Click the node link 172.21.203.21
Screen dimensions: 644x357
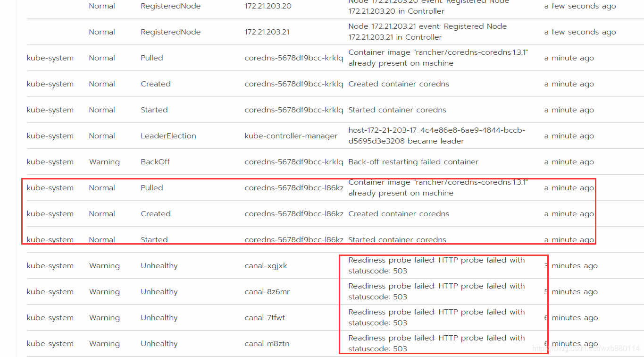click(x=268, y=32)
